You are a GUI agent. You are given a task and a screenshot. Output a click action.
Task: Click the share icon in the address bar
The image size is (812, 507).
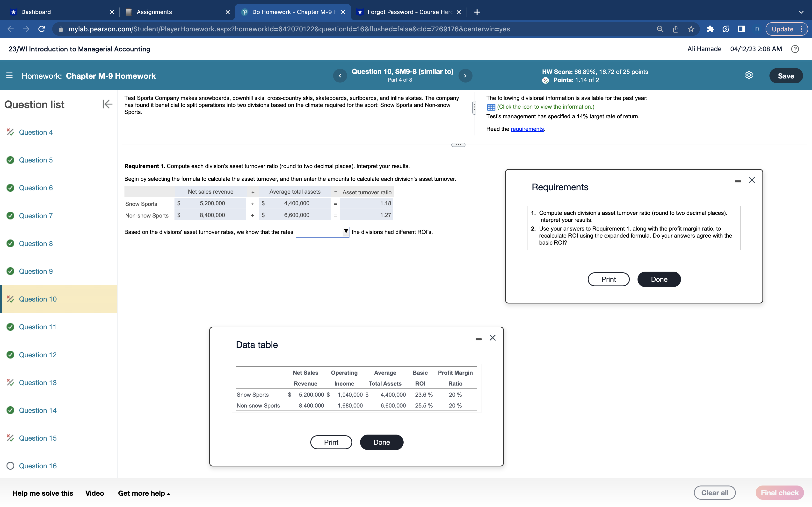point(675,29)
